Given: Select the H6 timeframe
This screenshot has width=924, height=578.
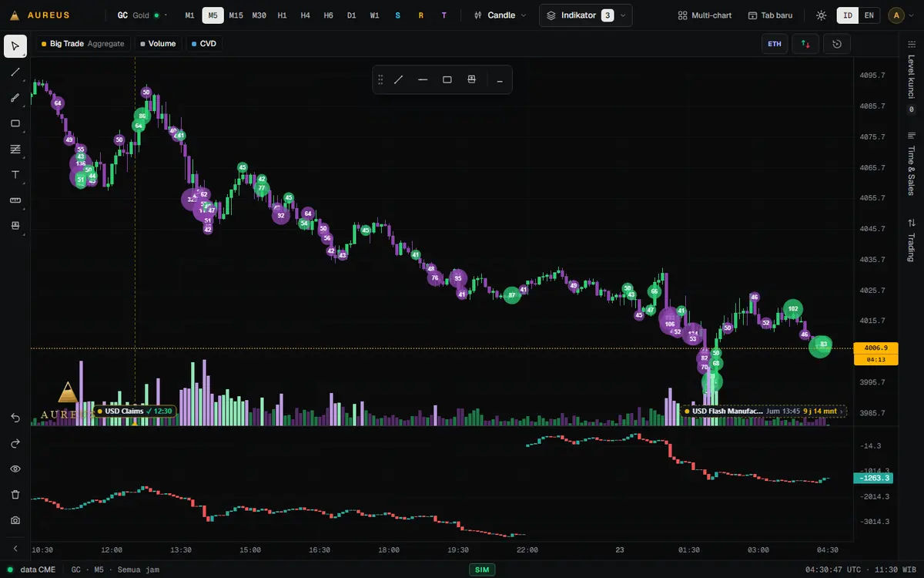Looking at the screenshot, I should [x=329, y=15].
